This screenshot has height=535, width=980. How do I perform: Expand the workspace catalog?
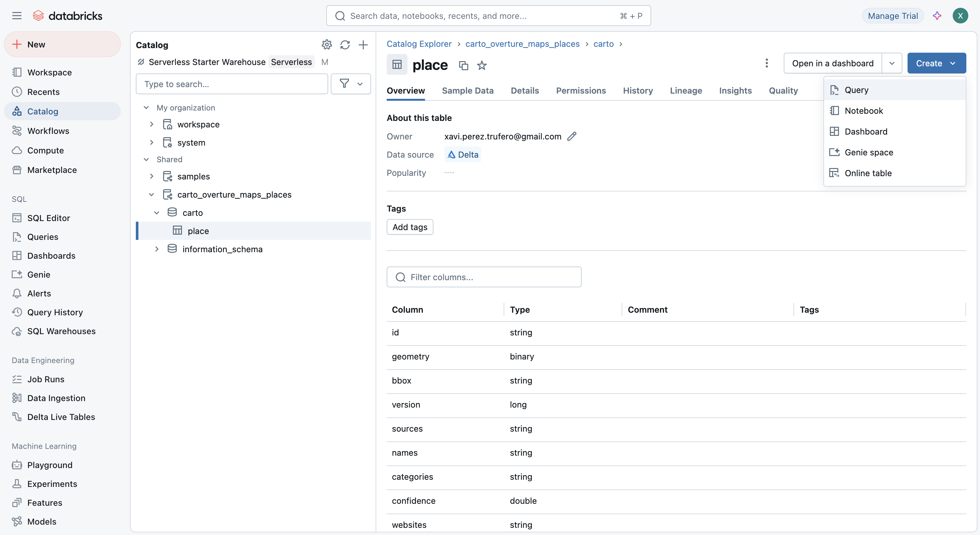click(x=151, y=124)
